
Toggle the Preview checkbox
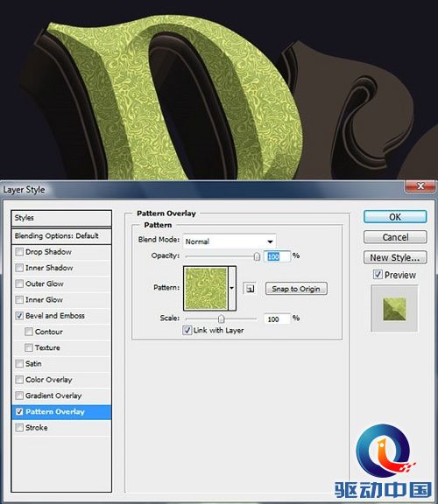click(378, 275)
